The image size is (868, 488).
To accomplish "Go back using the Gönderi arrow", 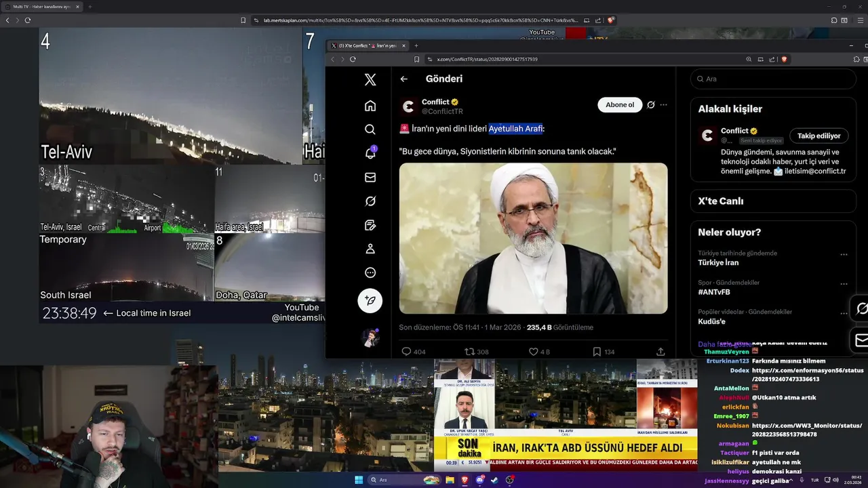I will (x=403, y=79).
